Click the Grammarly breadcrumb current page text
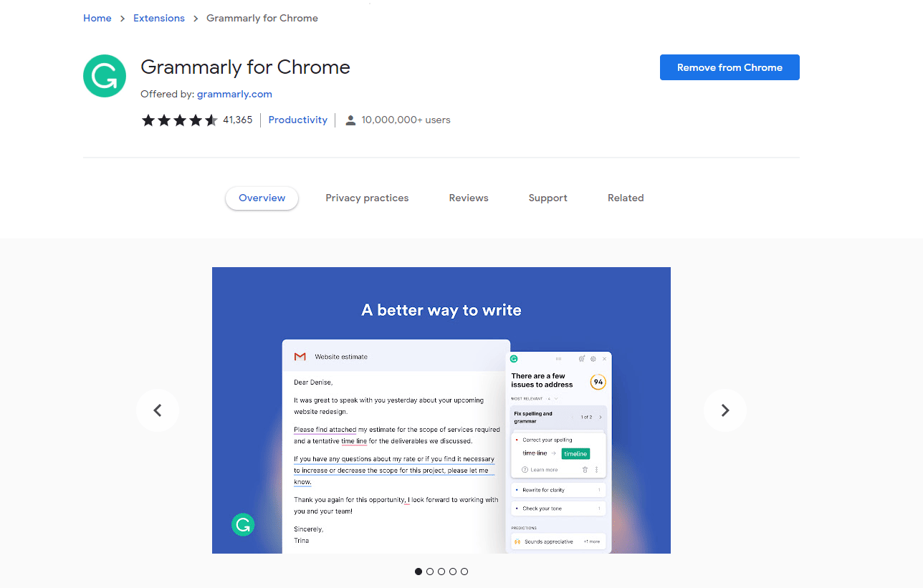The height and width of the screenshot is (588, 923). click(x=262, y=19)
